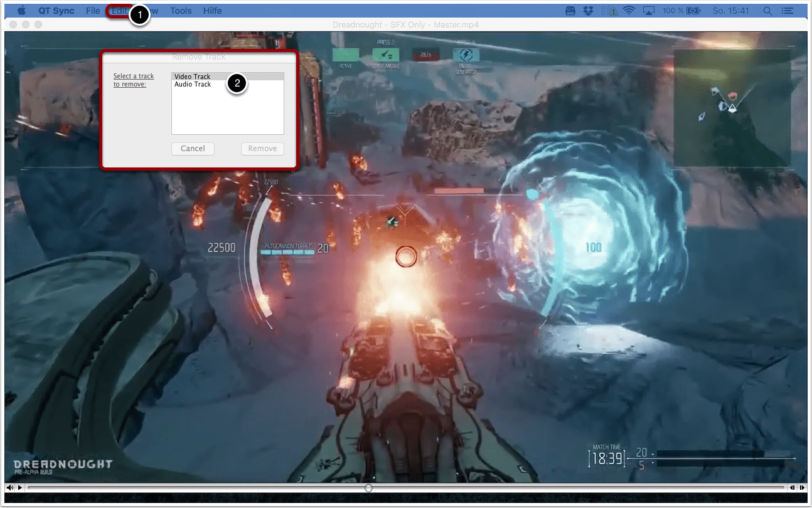The height and width of the screenshot is (508, 812).
Task: Open the AirPlay display menu icon
Action: (x=649, y=11)
